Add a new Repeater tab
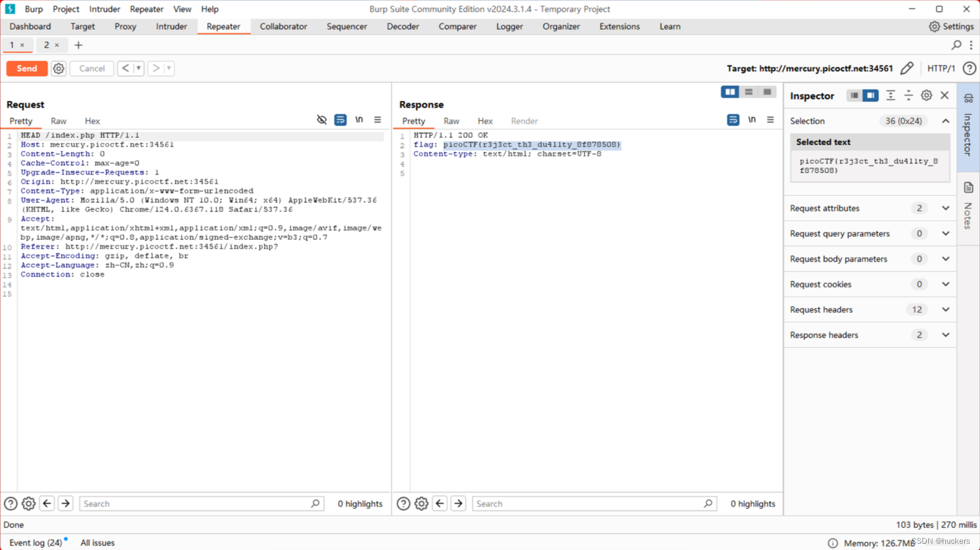The image size is (980, 550). coord(79,45)
